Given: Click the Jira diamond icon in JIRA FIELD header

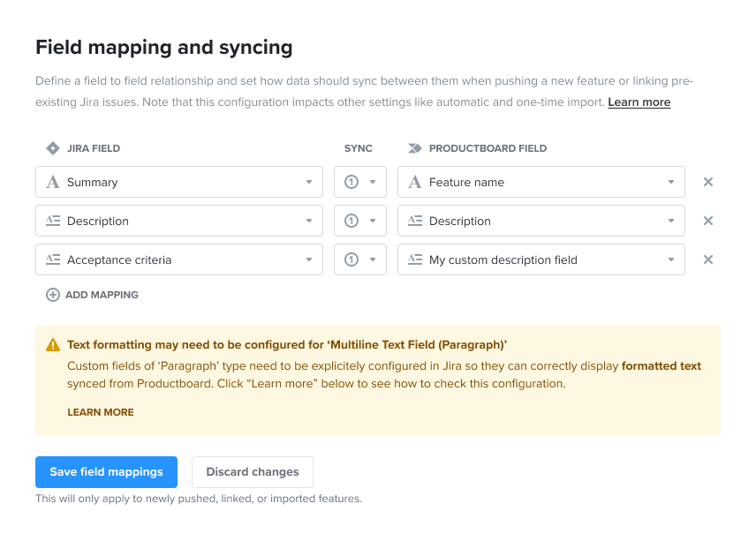Looking at the screenshot, I should (x=52, y=148).
